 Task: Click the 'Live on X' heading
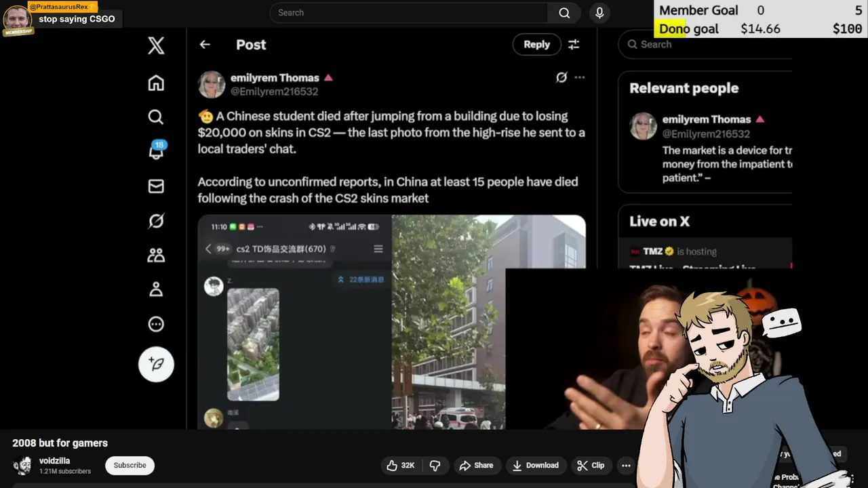coord(659,222)
